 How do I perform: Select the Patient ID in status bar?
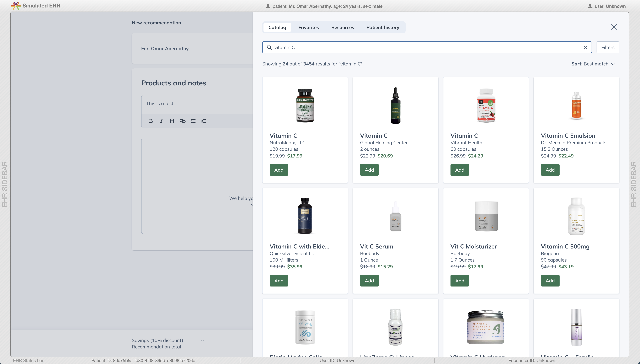[143, 360]
